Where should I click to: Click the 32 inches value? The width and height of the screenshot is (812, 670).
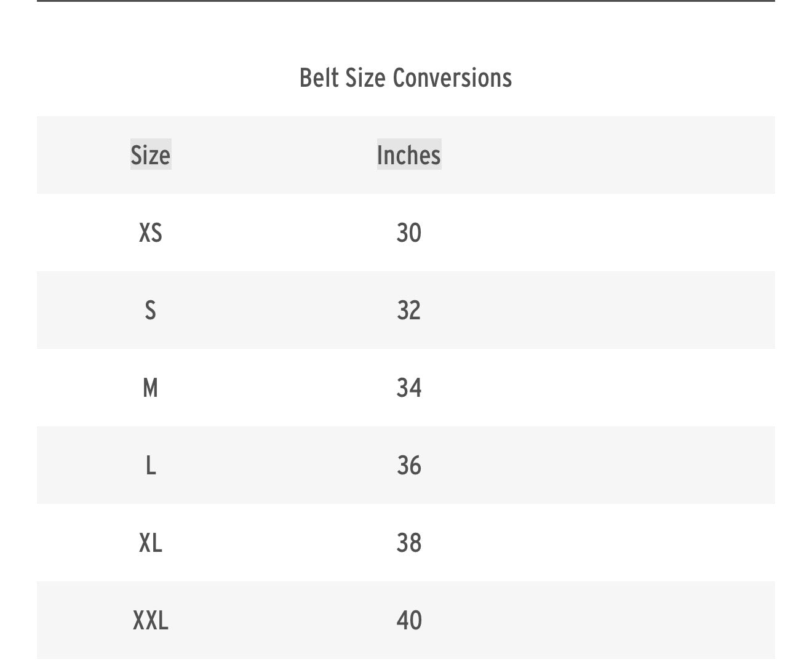pyautogui.click(x=409, y=310)
